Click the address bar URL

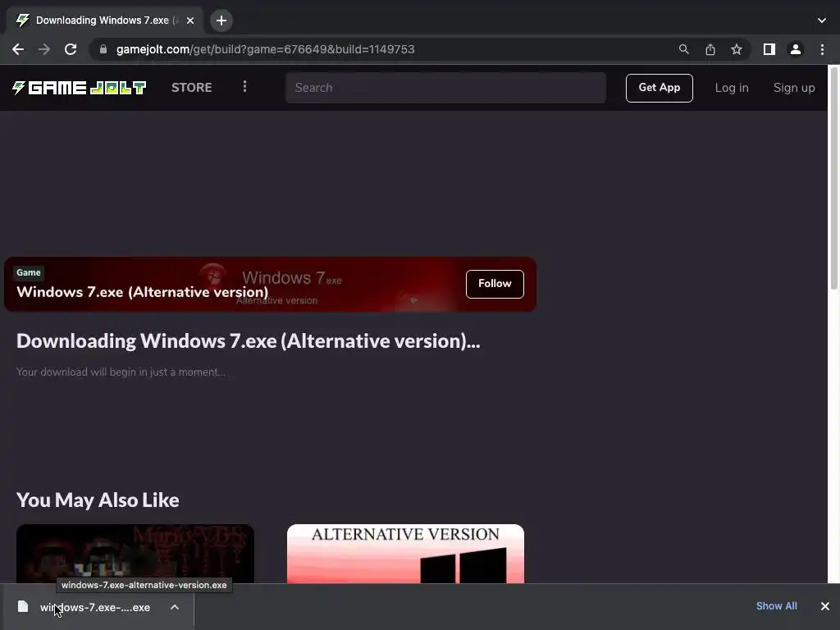[x=265, y=49]
